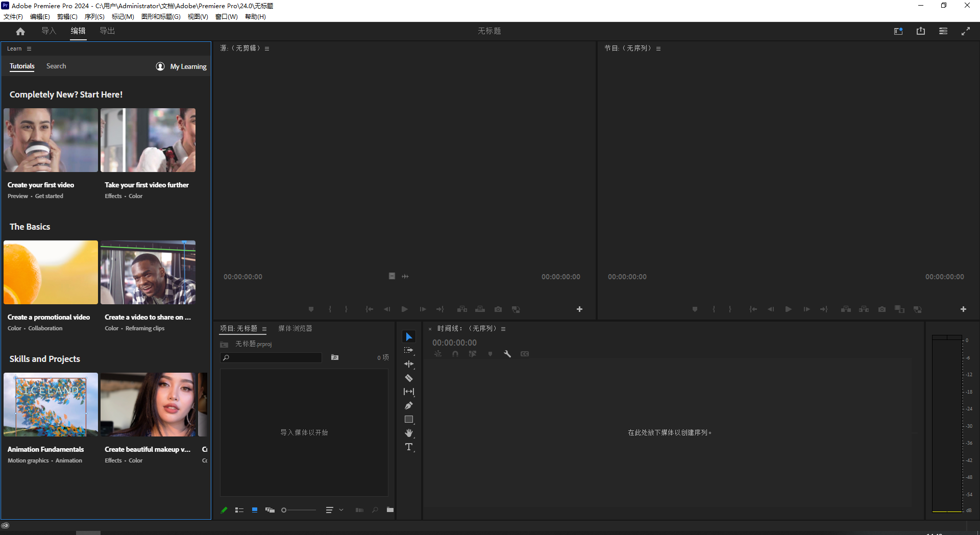Select the Selection tool
980x535 pixels.
coord(409,336)
